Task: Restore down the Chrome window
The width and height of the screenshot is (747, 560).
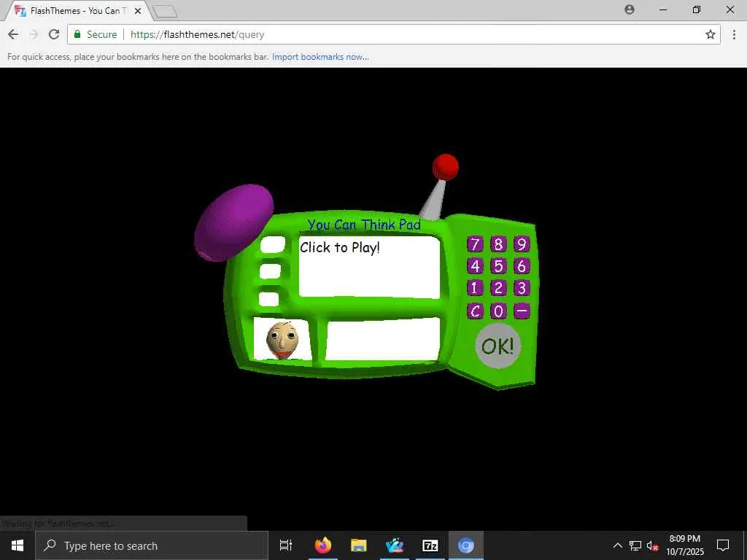Action: pos(697,9)
